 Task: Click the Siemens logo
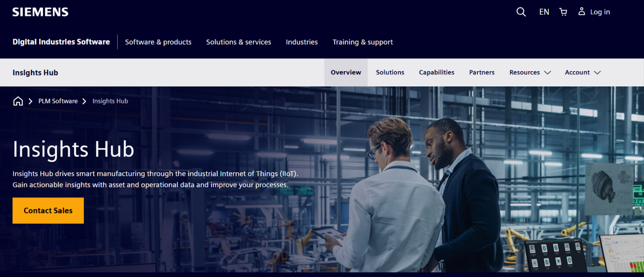(x=40, y=12)
